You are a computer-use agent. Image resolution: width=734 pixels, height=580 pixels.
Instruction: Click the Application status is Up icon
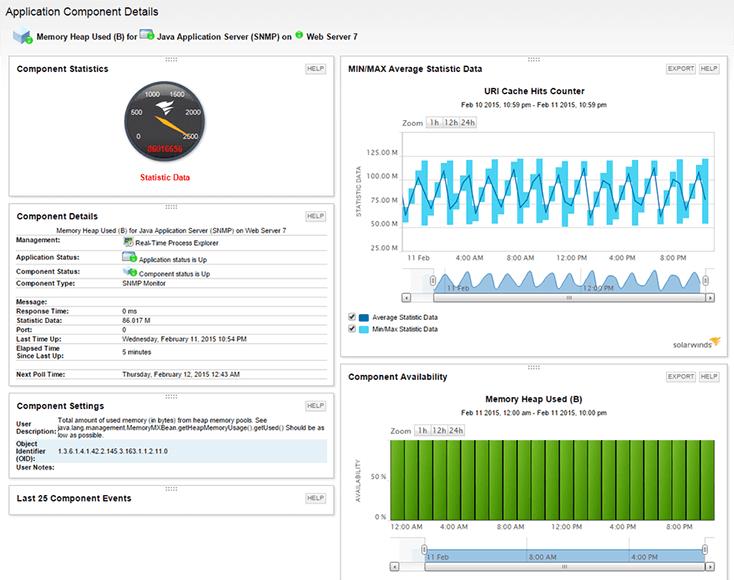129,257
